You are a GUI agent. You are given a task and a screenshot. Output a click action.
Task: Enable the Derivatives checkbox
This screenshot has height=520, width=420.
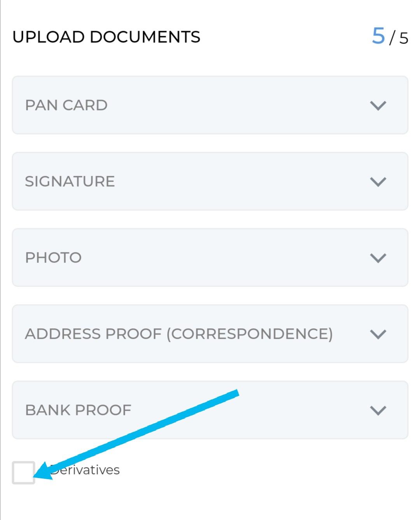(23, 473)
